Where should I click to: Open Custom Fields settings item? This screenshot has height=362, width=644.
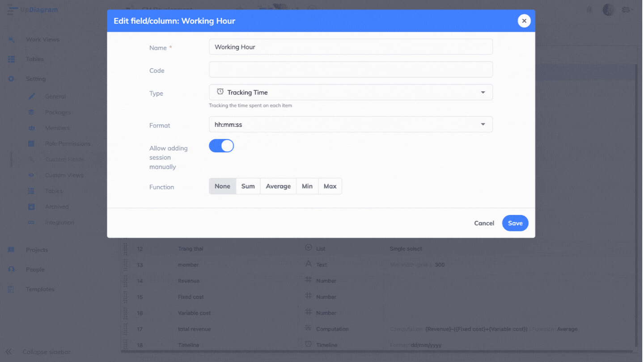(64, 160)
